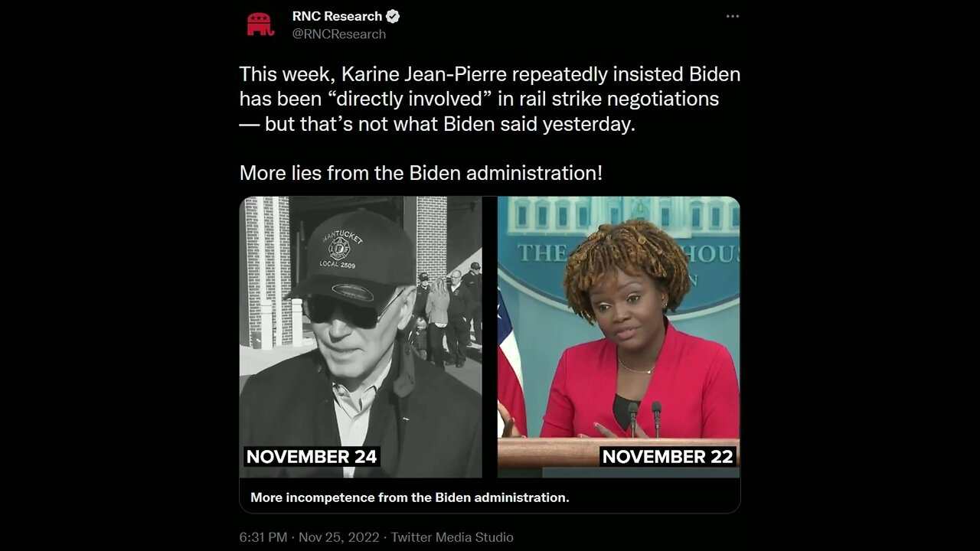Image resolution: width=980 pixels, height=551 pixels.
Task: Play the left video of man in cap
Action: point(361,337)
